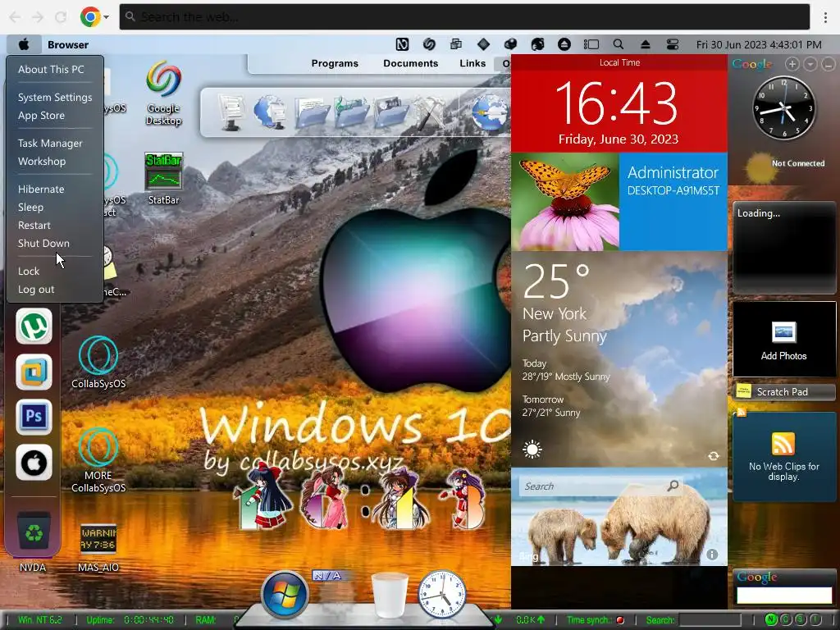Image resolution: width=840 pixels, height=630 pixels.
Task: Click the Windows Start orb in bottom dock
Action: pyautogui.click(x=285, y=594)
